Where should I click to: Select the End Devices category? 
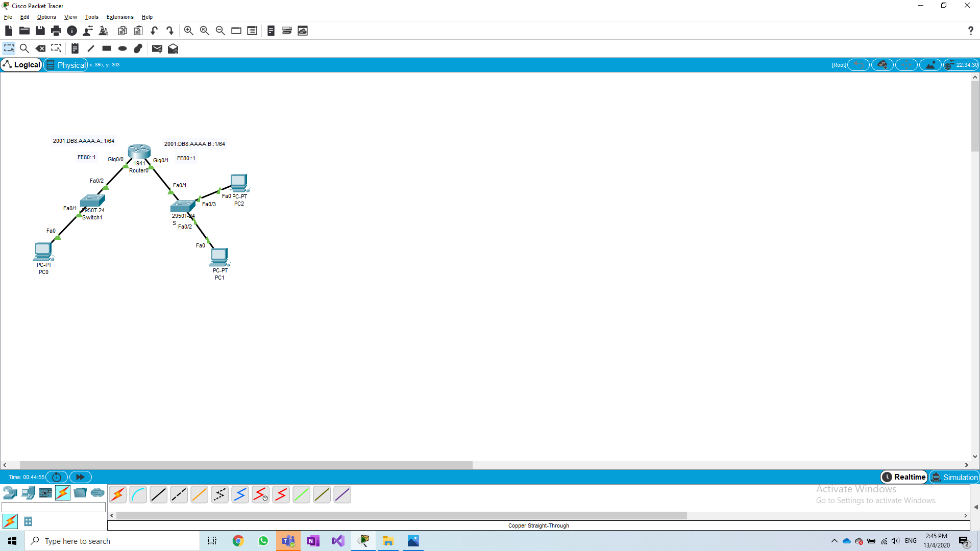tap(28, 493)
